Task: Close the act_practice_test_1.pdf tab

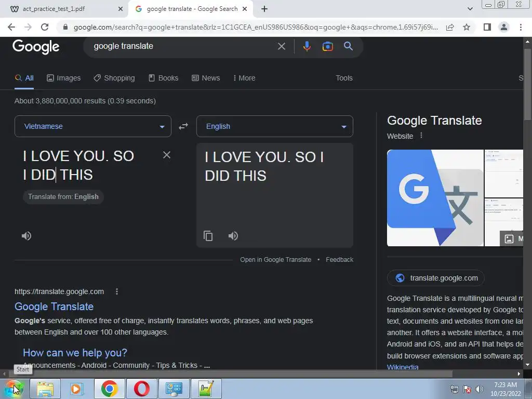Action: (x=121, y=9)
